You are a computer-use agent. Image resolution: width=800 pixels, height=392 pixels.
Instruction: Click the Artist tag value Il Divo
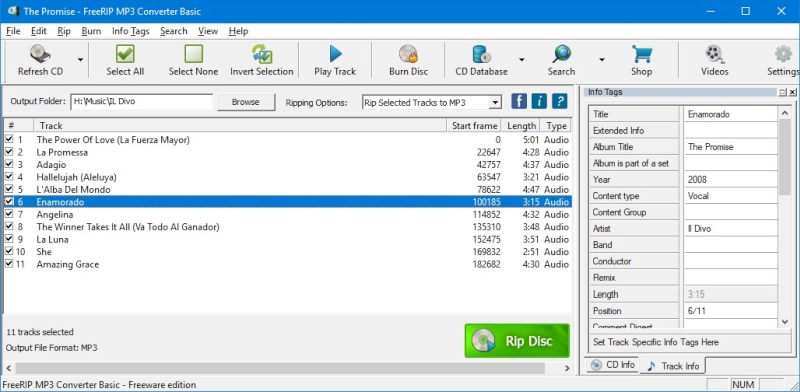point(731,229)
